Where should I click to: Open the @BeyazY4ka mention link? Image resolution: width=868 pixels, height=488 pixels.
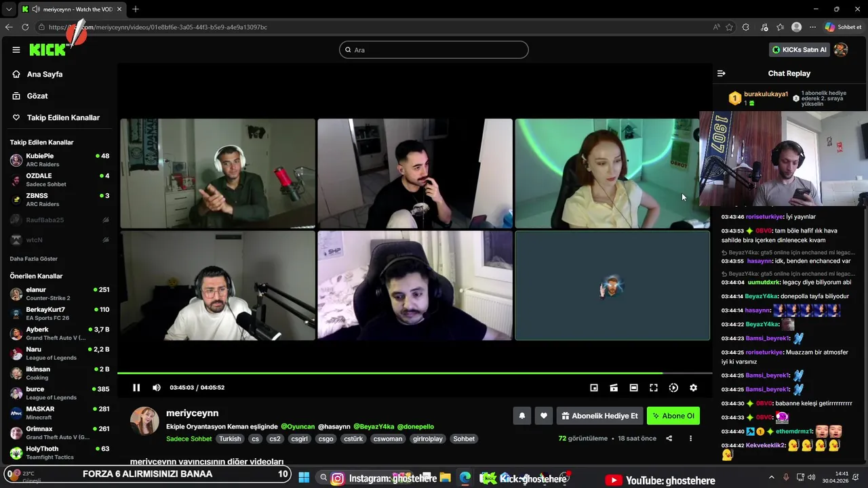click(374, 426)
